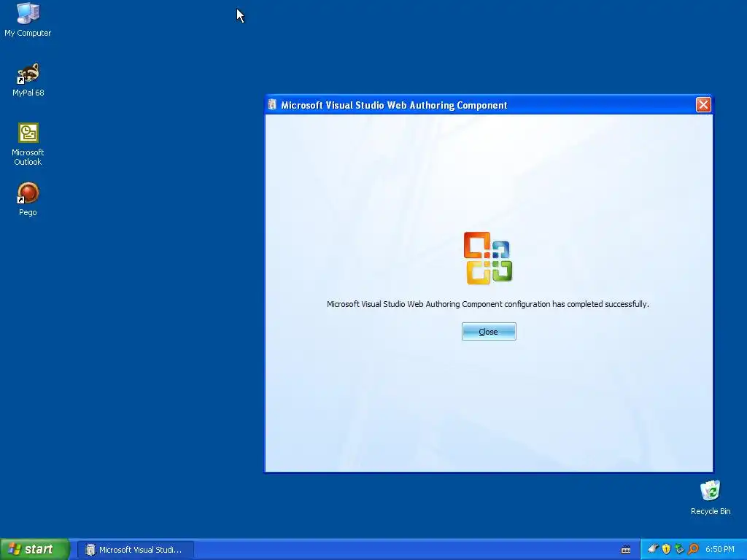Click the 'configuration has completed successfully' message
This screenshot has height=560, width=747.
(x=488, y=304)
